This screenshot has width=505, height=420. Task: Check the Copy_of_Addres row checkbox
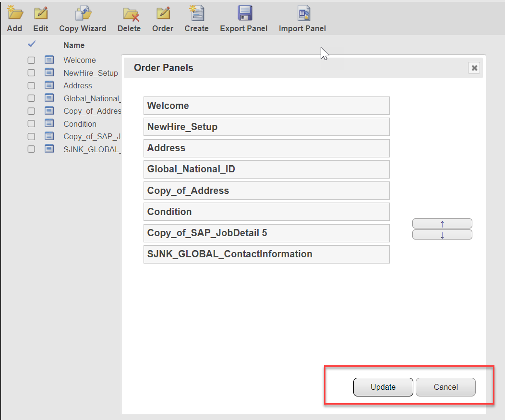pos(31,111)
